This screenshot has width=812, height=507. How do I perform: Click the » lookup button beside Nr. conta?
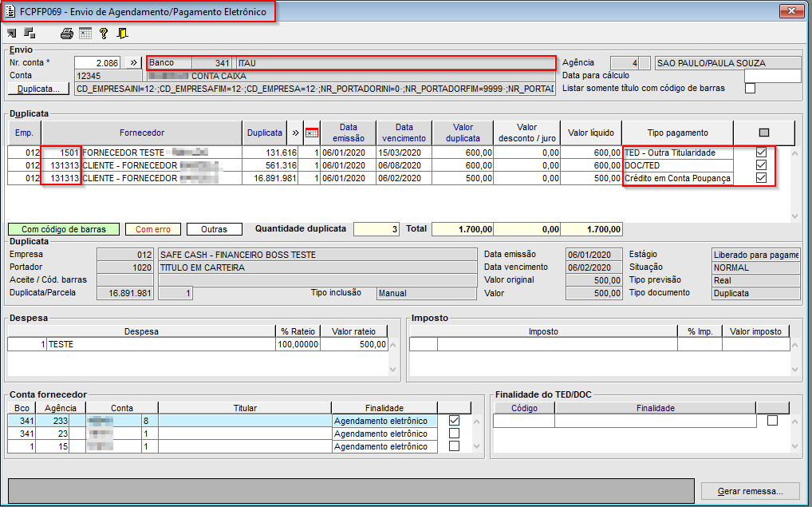134,63
